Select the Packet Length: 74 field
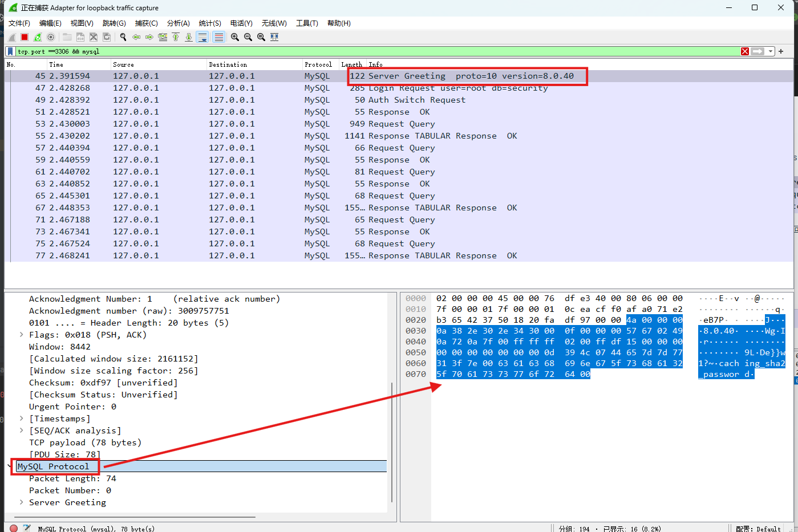Image resolution: width=798 pixels, height=532 pixels. tap(72, 478)
